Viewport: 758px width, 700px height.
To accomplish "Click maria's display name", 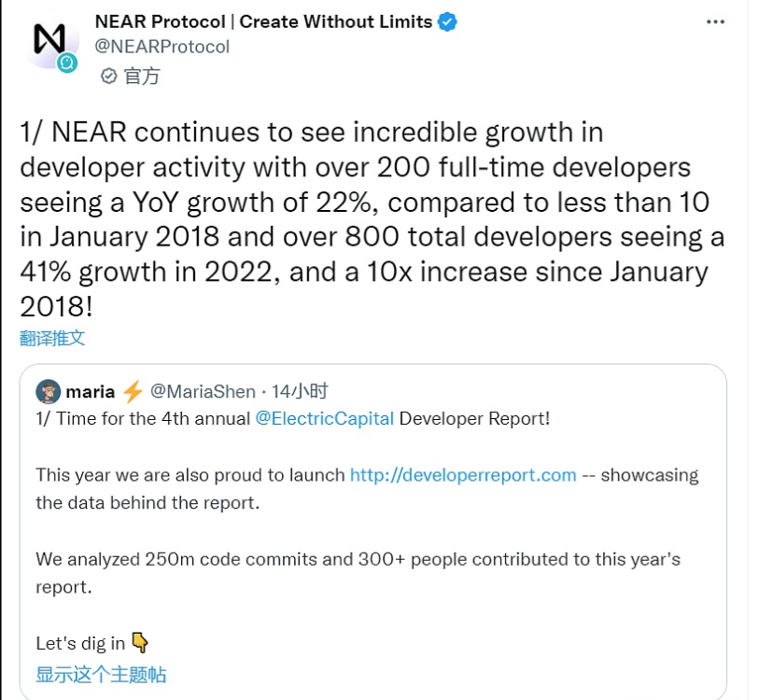I will click(x=91, y=391).
